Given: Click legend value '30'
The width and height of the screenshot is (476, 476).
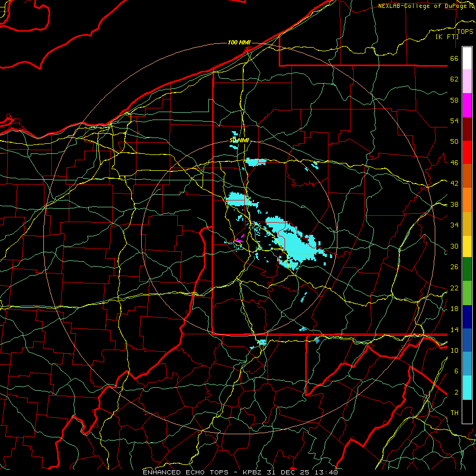Looking at the screenshot, I should 454,246.
